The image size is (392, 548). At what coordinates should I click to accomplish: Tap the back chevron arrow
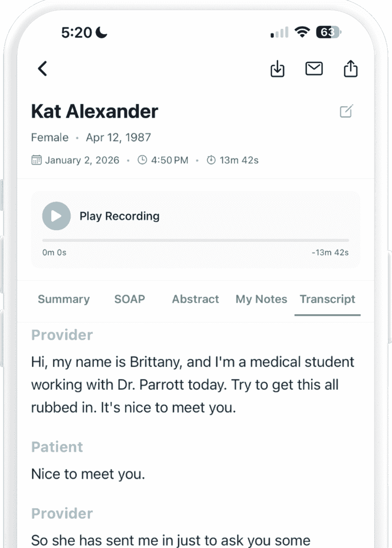(x=42, y=68)
